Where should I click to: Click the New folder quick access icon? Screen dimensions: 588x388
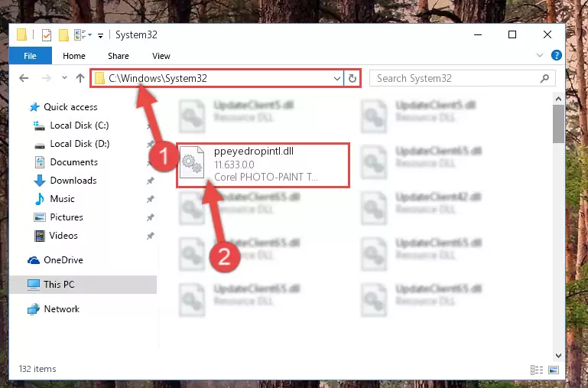[x=63, y=35]
